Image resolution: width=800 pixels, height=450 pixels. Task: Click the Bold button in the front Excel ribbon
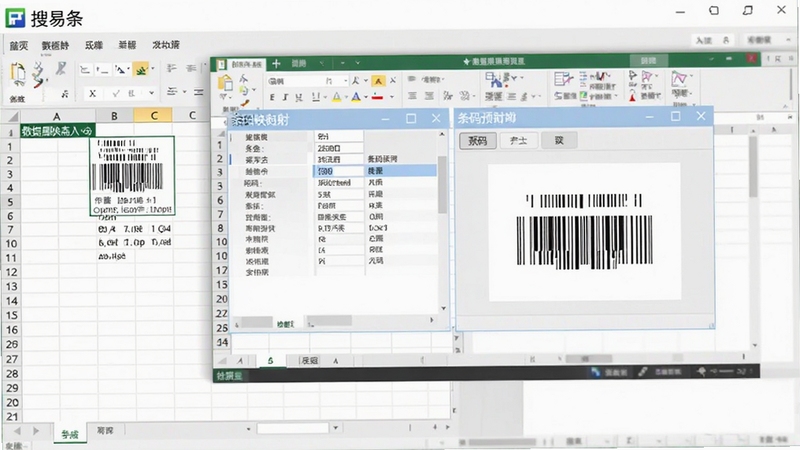coord(272,97)
